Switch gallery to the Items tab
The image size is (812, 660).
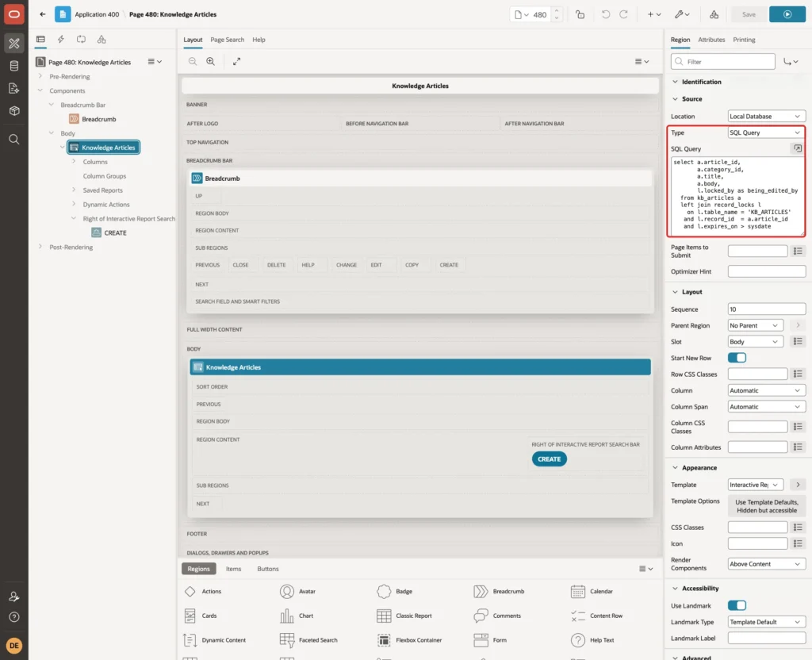click(x=234, y=569)
